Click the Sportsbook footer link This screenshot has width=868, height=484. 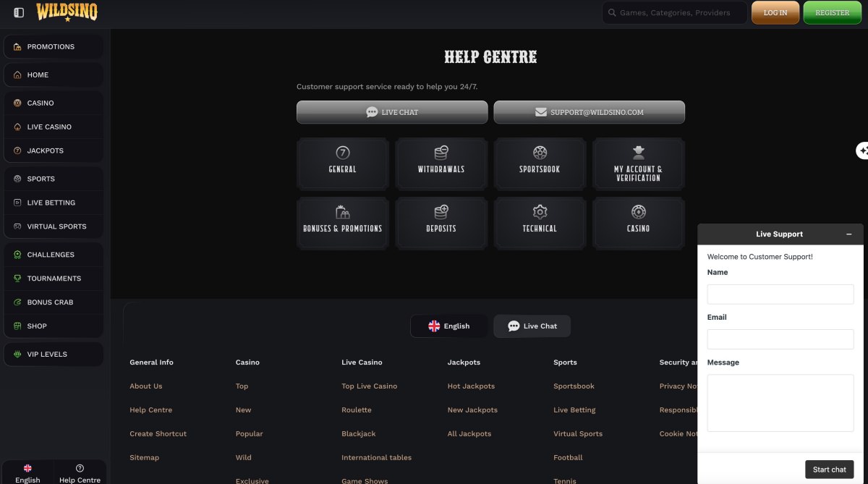[x=574, y=386]
